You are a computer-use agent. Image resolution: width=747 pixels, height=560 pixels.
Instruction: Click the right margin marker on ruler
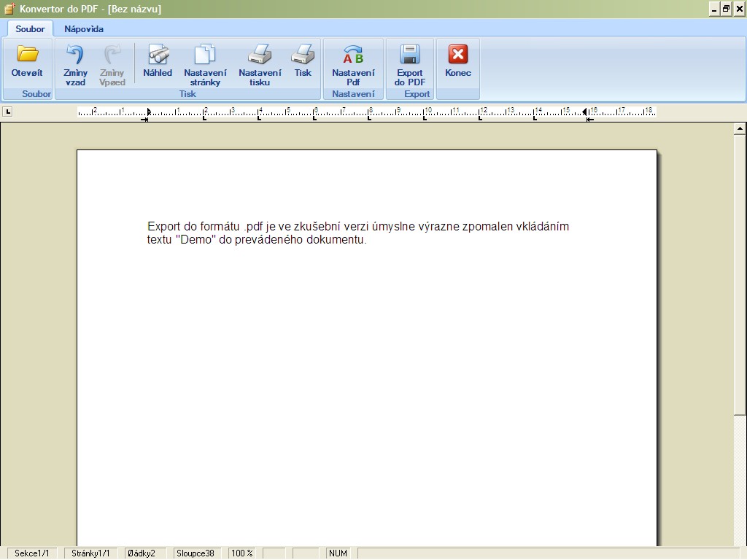pos(586,112)
